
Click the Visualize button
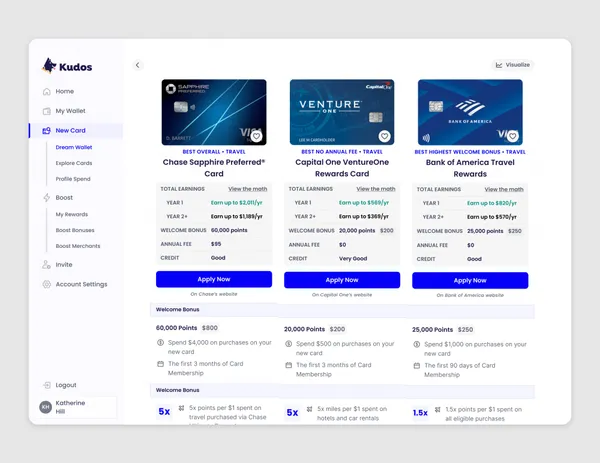point(513,65)
